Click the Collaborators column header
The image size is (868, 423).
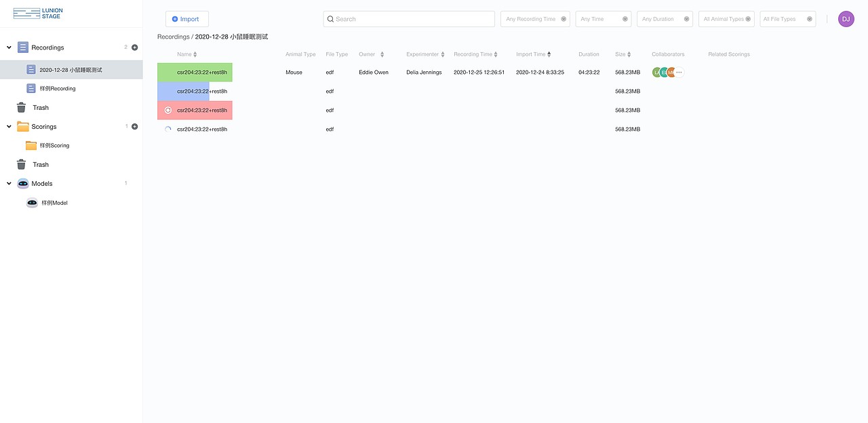(x=668, y=54)
